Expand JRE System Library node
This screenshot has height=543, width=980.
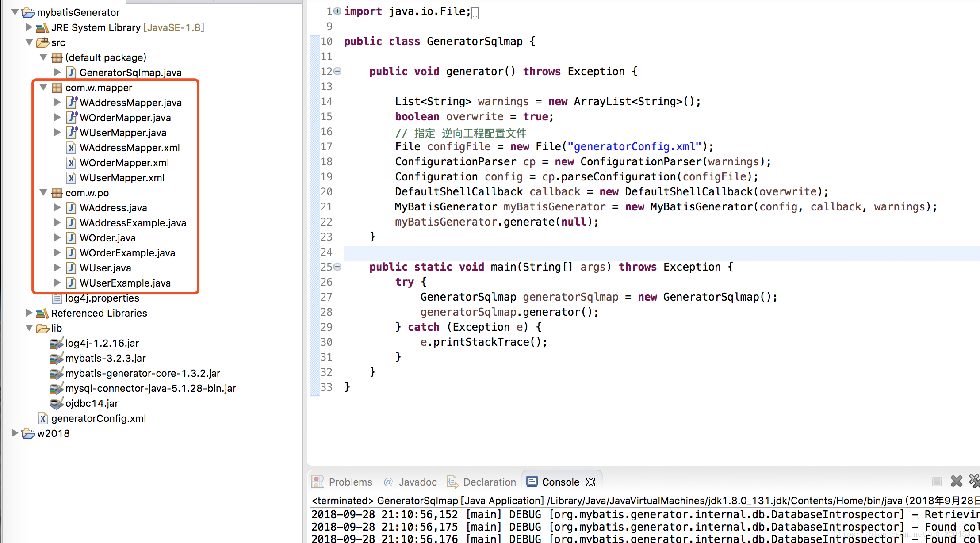(29, 27)
